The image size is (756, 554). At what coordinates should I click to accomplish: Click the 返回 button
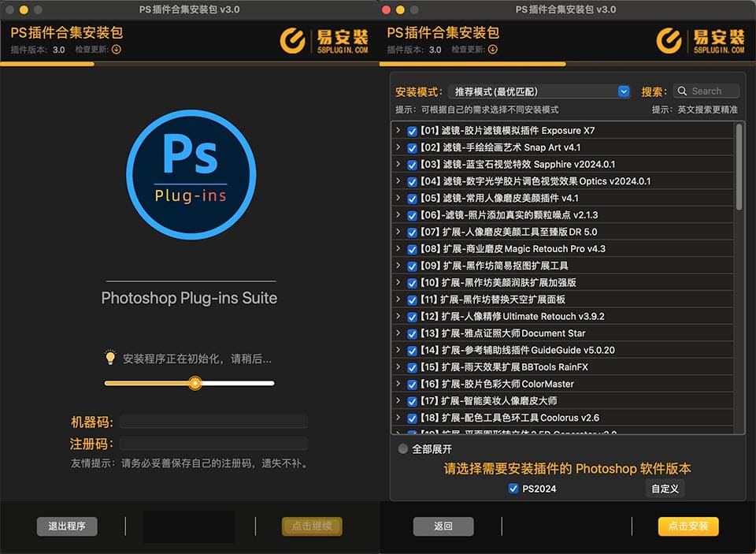pyautogui.click(x=443, y=526)
